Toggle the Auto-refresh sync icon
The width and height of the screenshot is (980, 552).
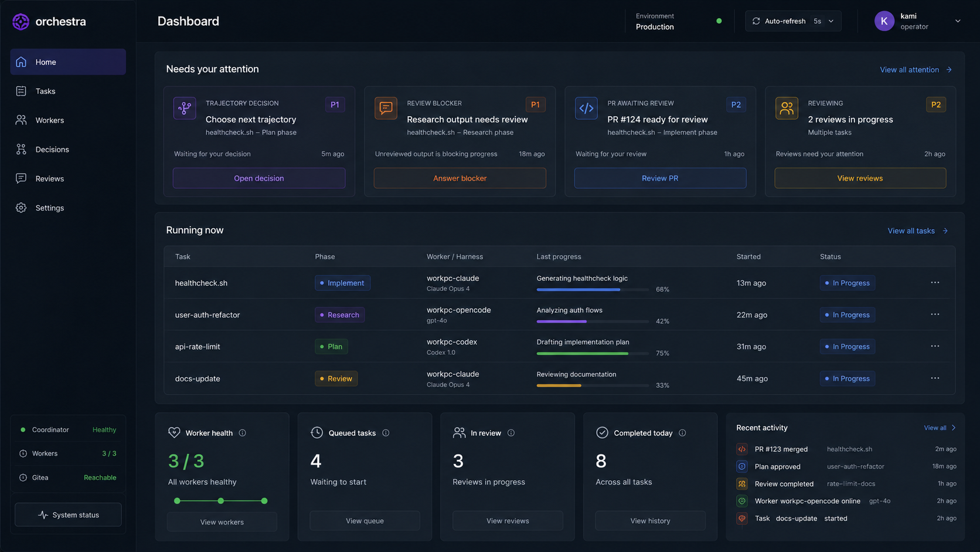coord(756,21)
